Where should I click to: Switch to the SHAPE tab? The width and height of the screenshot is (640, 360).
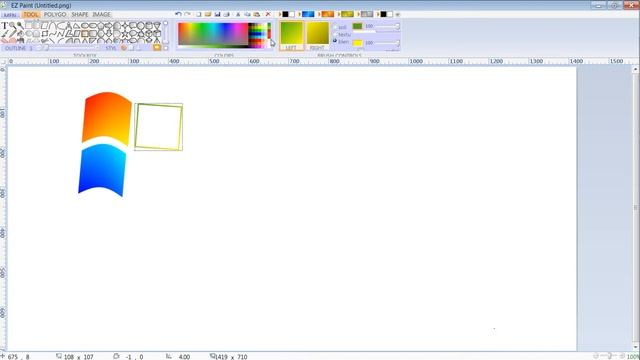(x=80, y=15)
